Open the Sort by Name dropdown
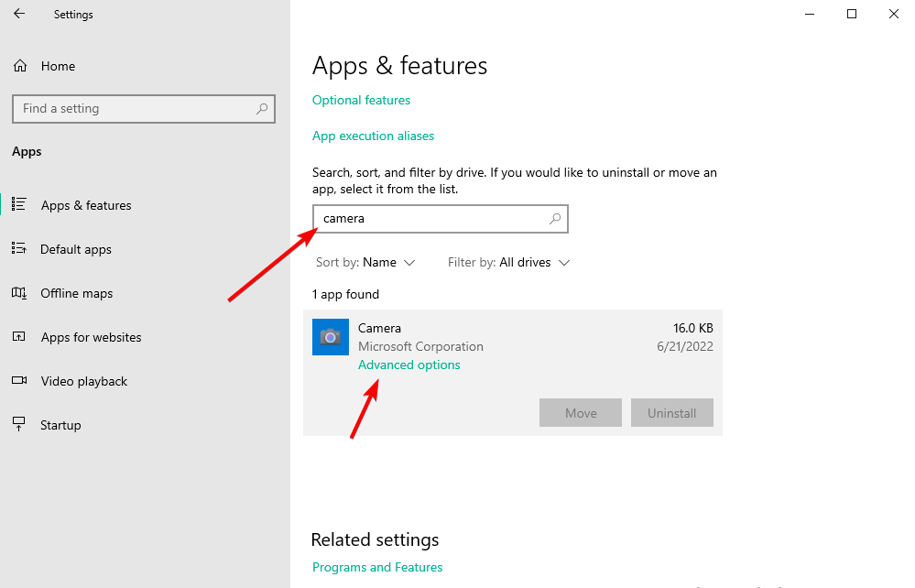915x588 pixels. point(365,263)
